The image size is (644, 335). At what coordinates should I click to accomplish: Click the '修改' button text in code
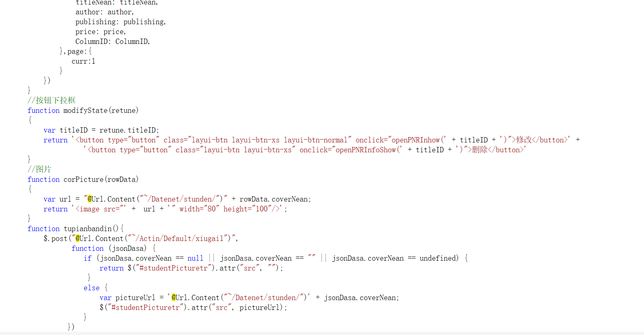[524, 140]
